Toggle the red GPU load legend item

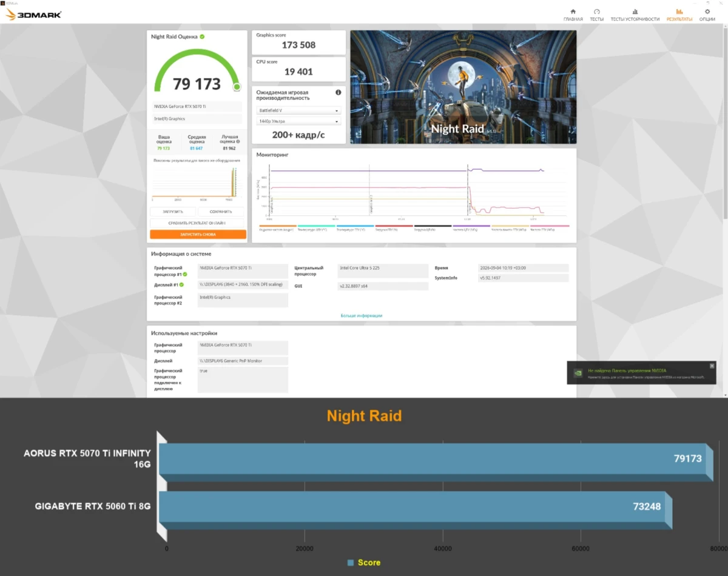pos(393,229)
